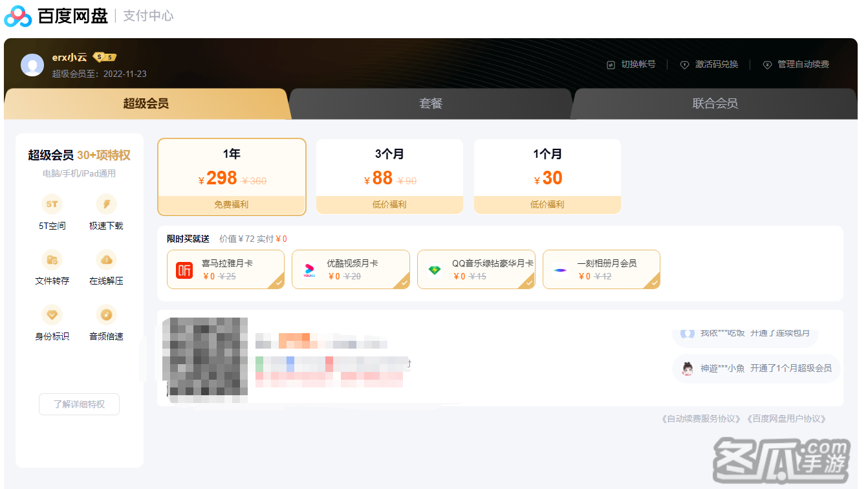868x489 pixels.
Task: Toggle checkmark on 喜马拉雅月卡 card
Action: (x=277, y=282)
